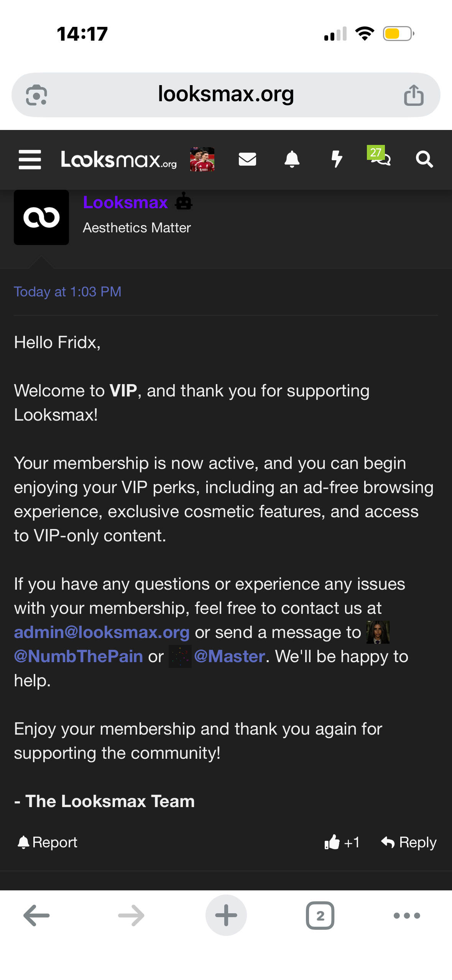Open the inbox envelope icon
This screenshot has height=980, width=452.
[x=247, y=159]
